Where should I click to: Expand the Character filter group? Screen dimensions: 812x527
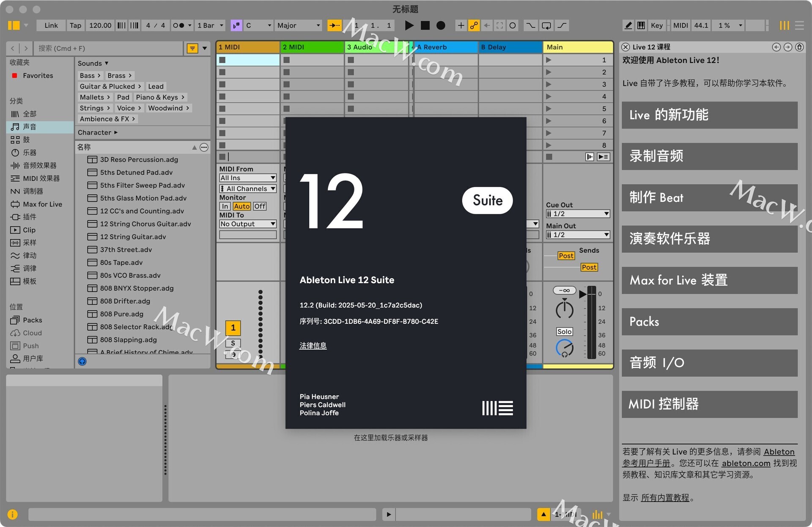tap(98, 132)
